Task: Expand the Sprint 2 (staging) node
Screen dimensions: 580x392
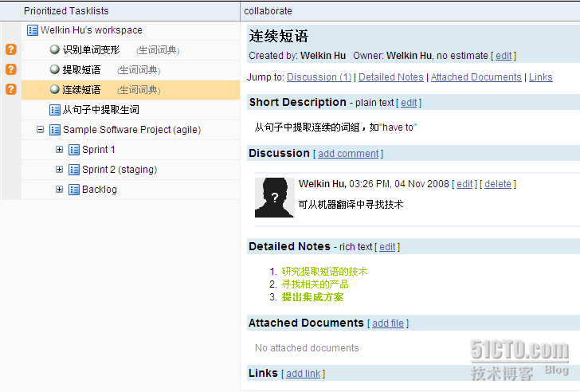Action: coord(59,170)
